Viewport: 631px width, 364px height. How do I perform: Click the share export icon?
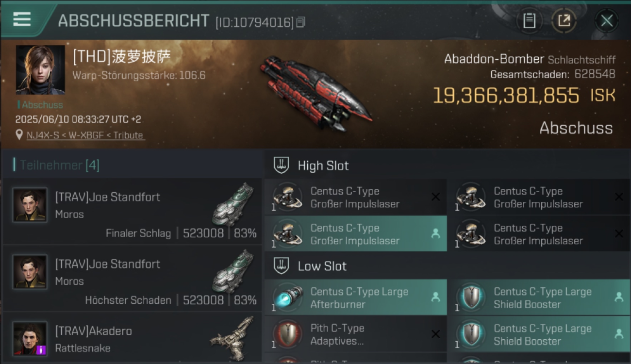[564, 20]
